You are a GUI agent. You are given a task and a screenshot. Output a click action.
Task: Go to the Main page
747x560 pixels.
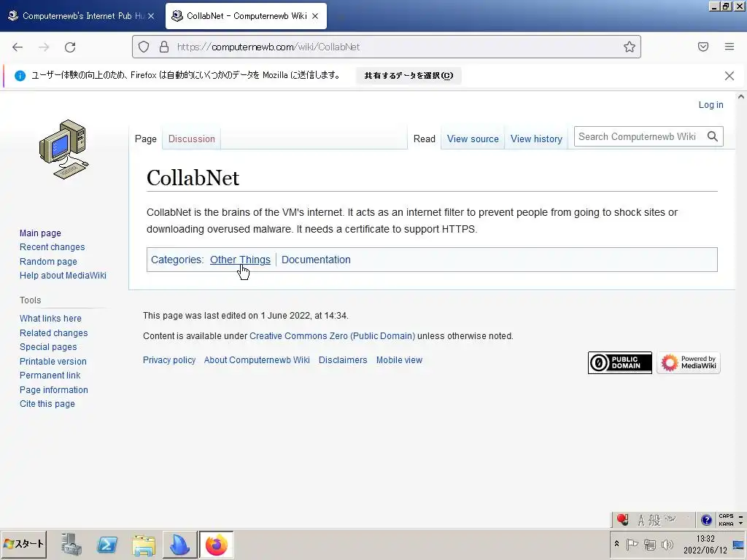click(x=41, y=233)
